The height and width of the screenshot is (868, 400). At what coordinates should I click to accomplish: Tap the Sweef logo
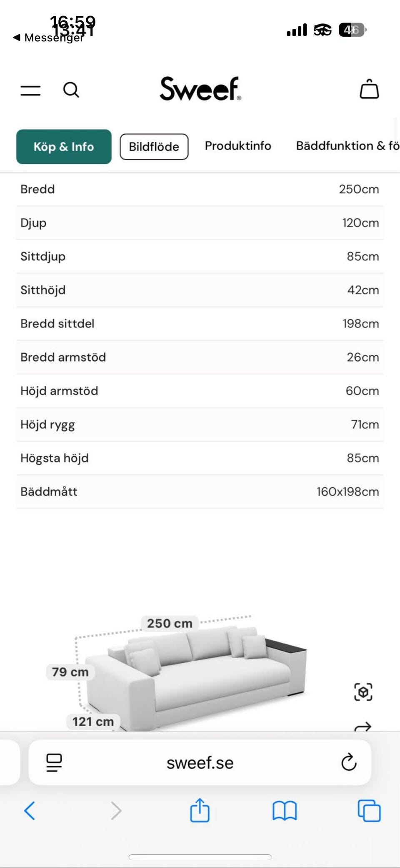point(200,89)
